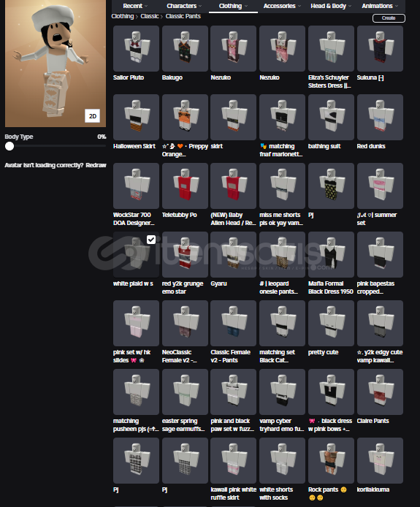Select the Gyaru pants item
This screenshot has height=507, width=420.
coord(234,254)
